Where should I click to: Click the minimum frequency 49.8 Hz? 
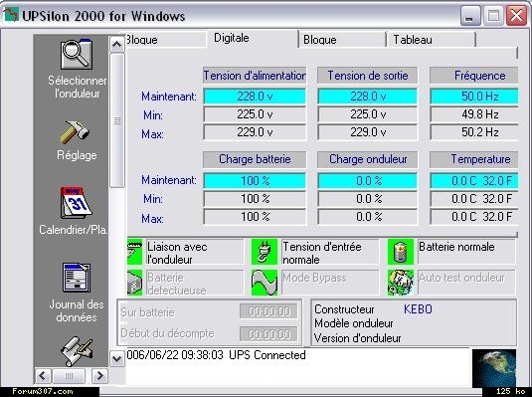(x=474, y=114)
